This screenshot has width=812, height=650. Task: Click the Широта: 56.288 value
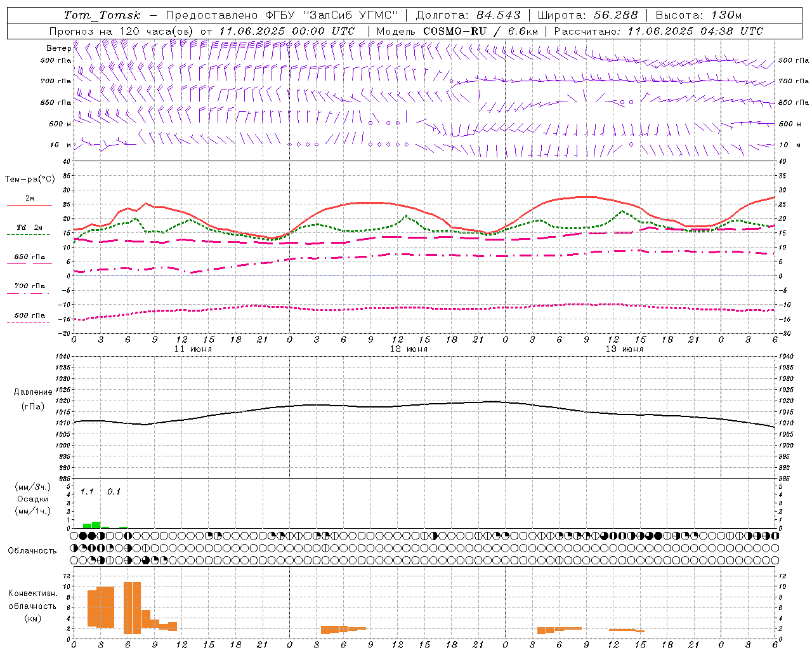click(x=587, y=15)
